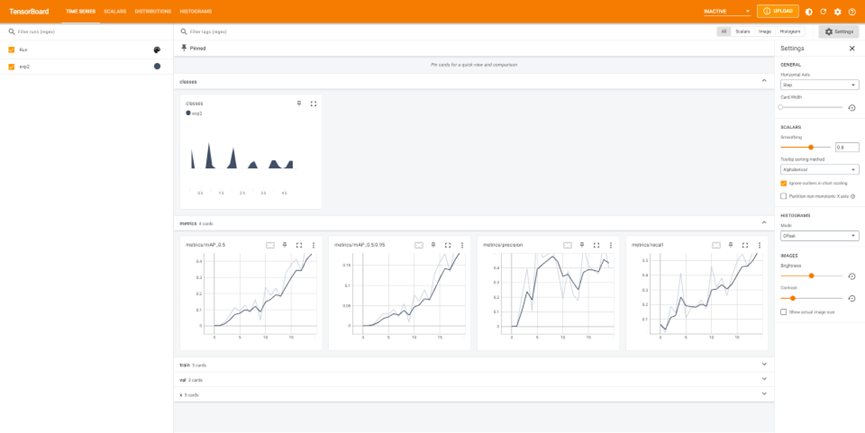Disable ignore outliers in chart scaling

coord(783,183)
